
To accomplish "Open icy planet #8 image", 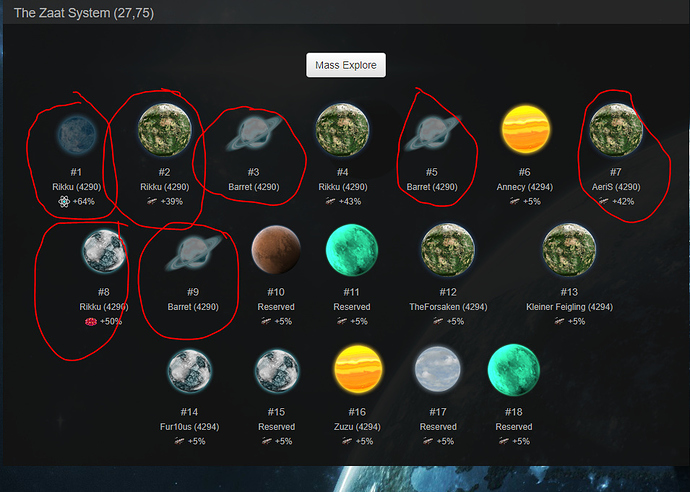I will click(104, 251).
